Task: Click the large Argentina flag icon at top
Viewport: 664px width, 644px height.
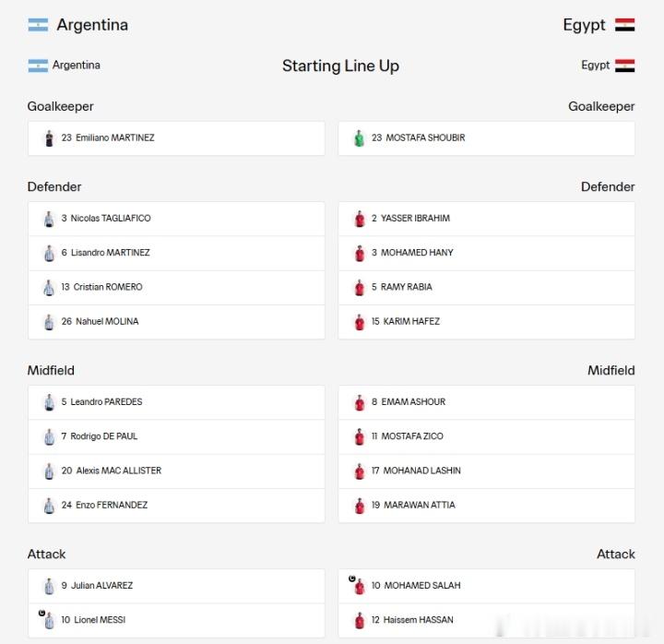Action: tap(38, 25)
